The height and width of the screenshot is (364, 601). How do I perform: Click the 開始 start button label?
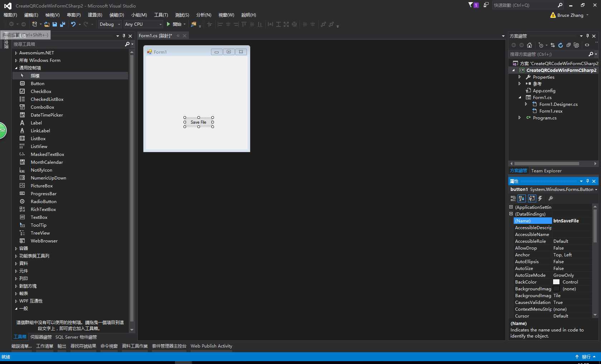(177, 24)
